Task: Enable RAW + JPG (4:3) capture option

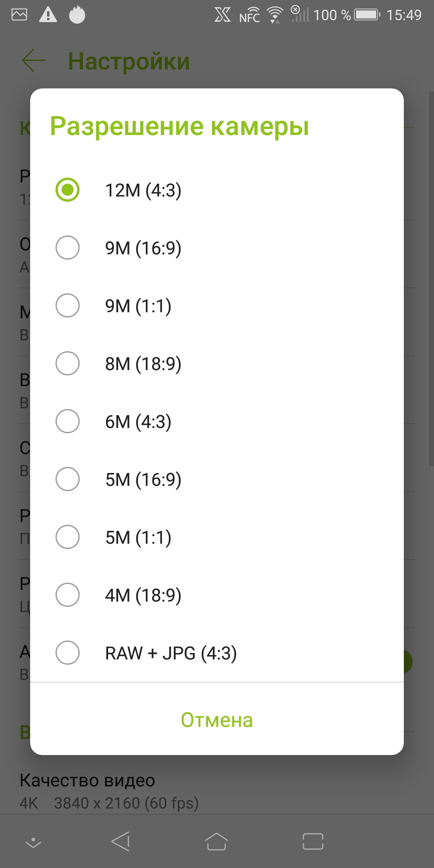Action: click(x=68, y=653)
